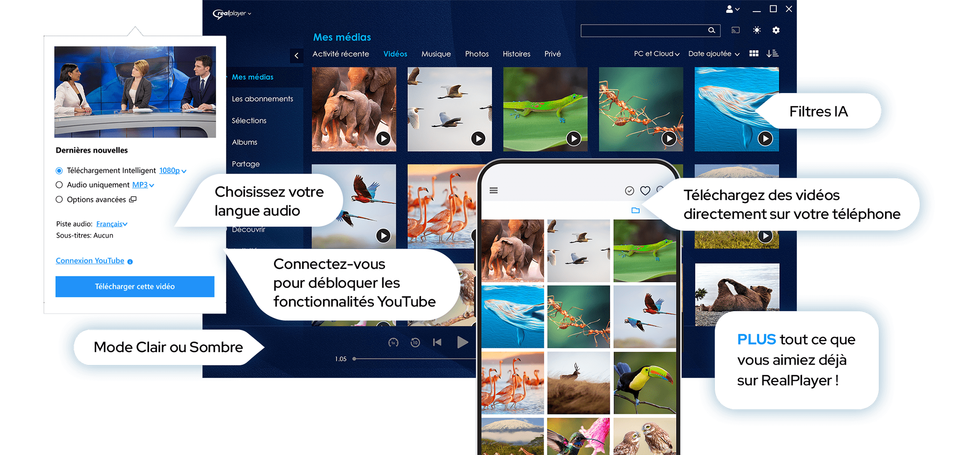The width and height of the screenshot is (980, 455).
Task: Select the 1x playback speed icon
Action: tap(393, 342)
